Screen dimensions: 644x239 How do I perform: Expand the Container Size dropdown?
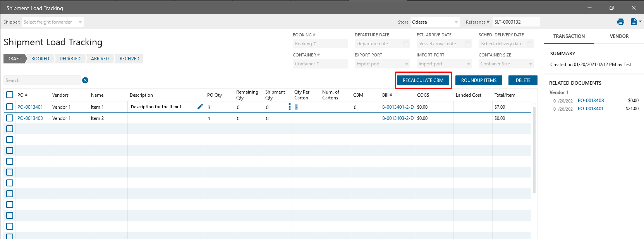click(x=531, y=64)
